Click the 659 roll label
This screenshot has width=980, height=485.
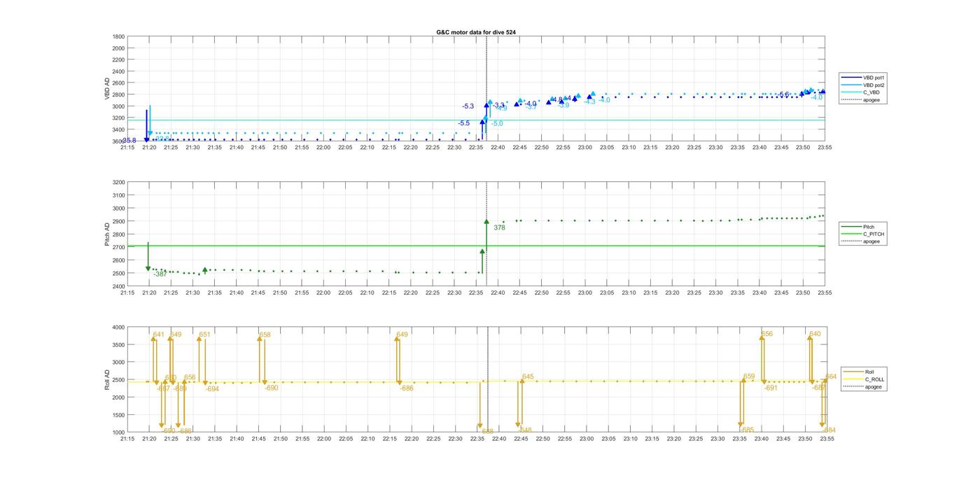coord(749,377)
